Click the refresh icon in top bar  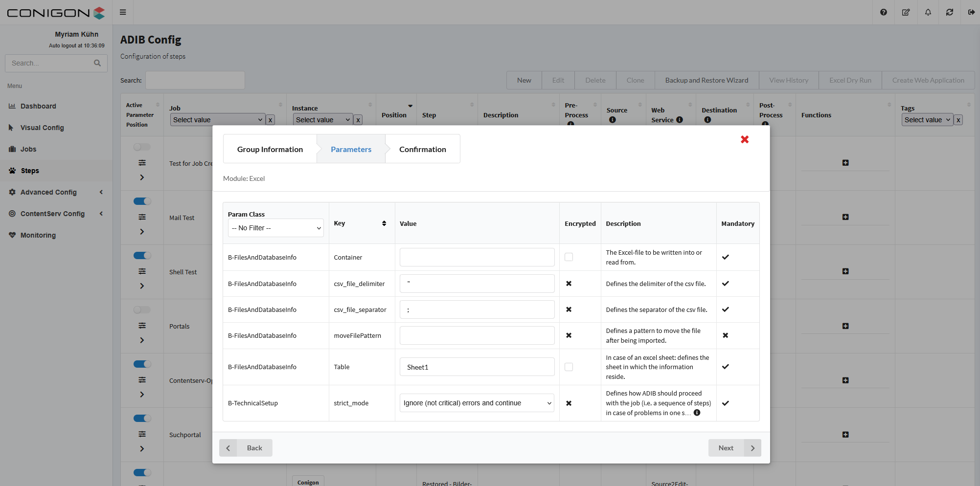[949, 12]
